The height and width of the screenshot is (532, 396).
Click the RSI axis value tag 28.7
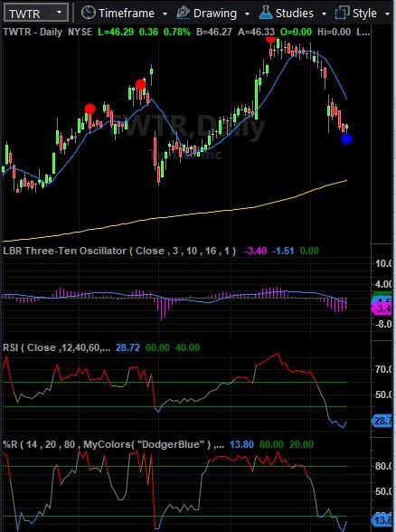(382, 421)
